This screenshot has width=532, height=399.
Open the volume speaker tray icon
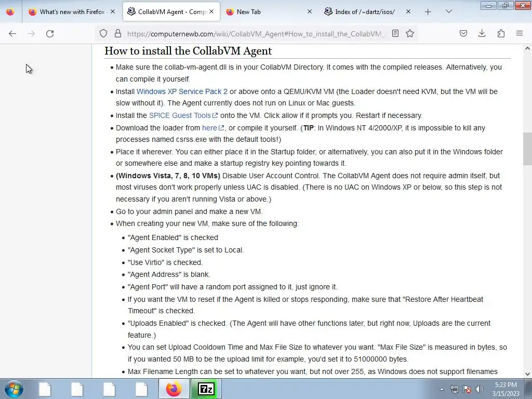point(480,389)
